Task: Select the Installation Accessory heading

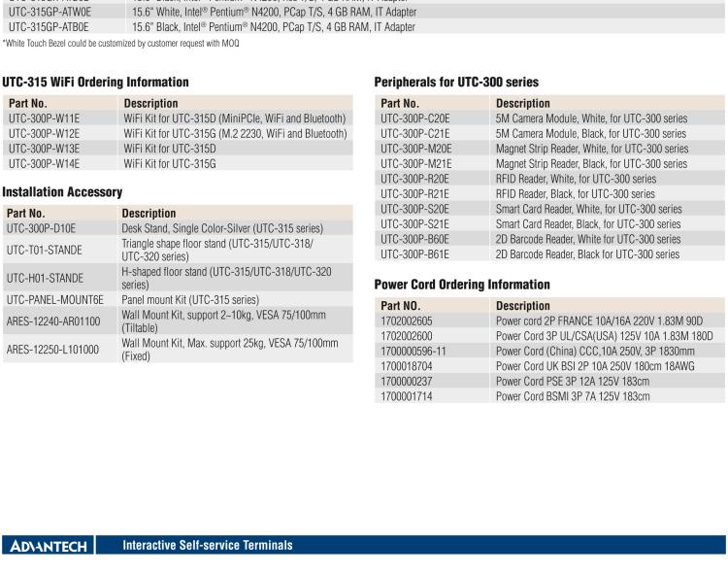Action: [x=62, y=193]
